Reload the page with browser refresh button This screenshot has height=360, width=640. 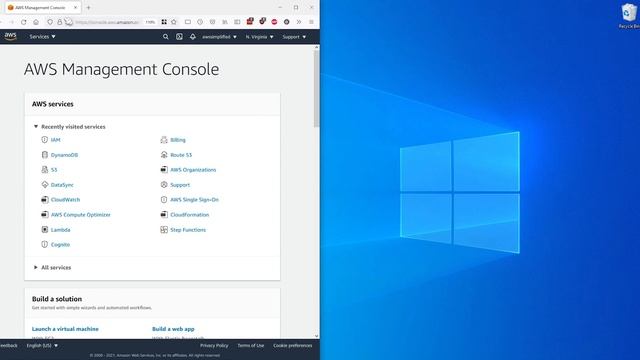pos(24,22)
